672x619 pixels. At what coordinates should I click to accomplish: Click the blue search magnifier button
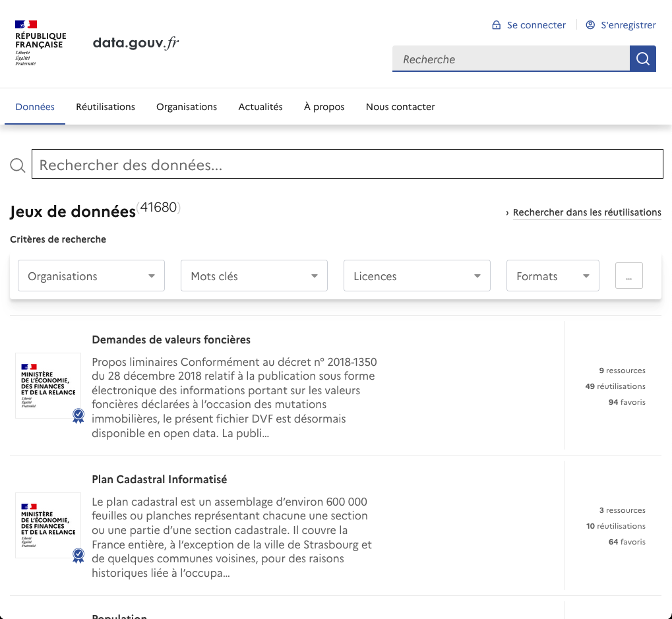pos(643,59)
